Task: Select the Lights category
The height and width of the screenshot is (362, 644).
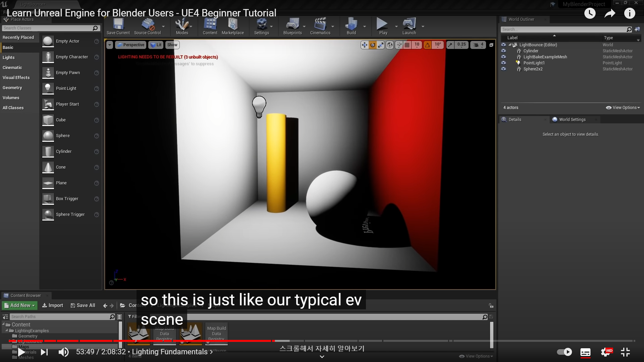Action: (9, 58)
